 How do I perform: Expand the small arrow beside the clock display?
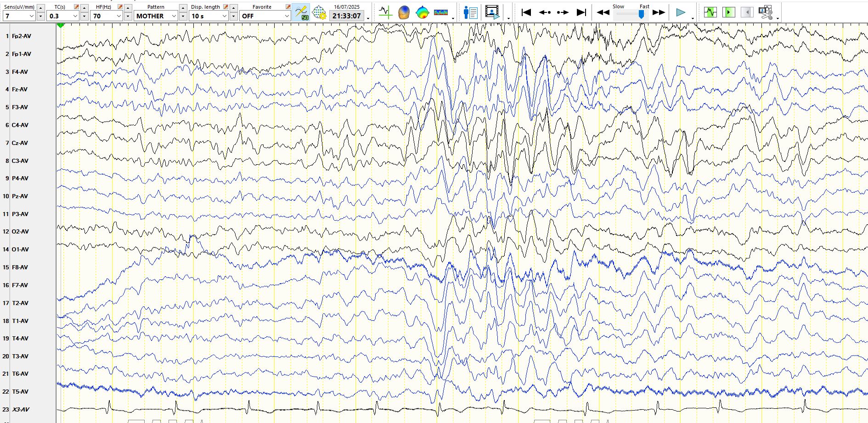[368, 18]
